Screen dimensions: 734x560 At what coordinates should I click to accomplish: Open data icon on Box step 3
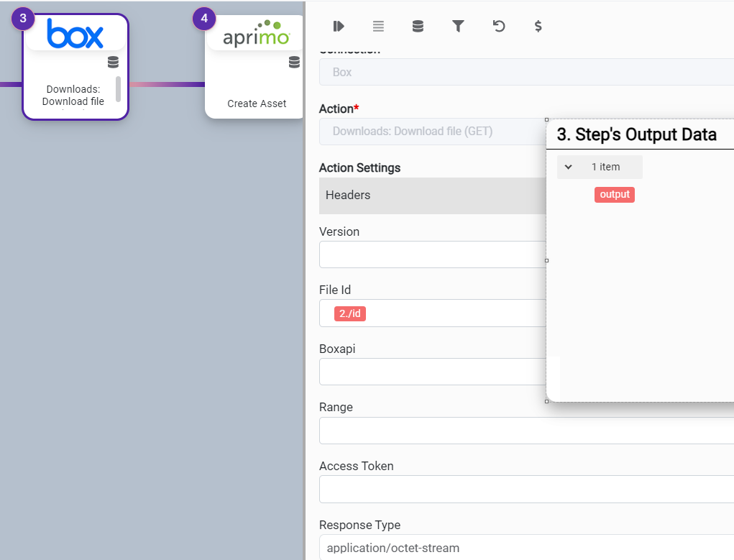click(x=113, y=62)
